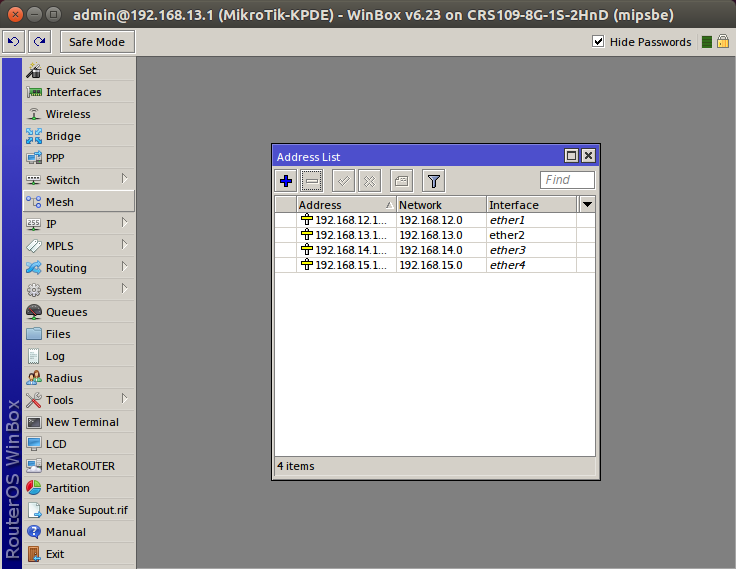Open the Wireless menu item

(x=79, y=114)
